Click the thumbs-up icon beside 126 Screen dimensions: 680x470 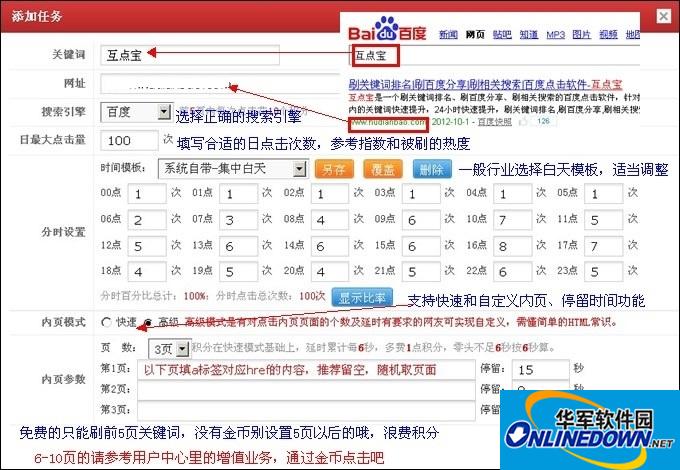(524, 121)
